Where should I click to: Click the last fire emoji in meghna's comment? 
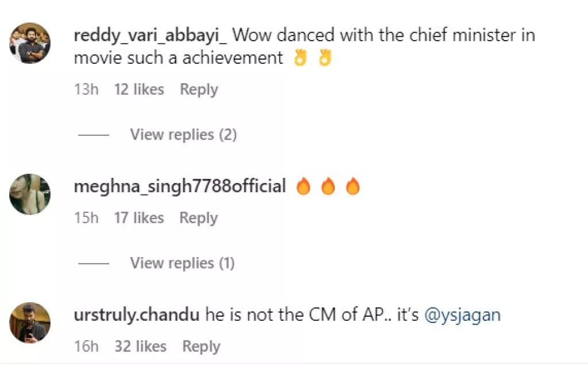(353, 185)
